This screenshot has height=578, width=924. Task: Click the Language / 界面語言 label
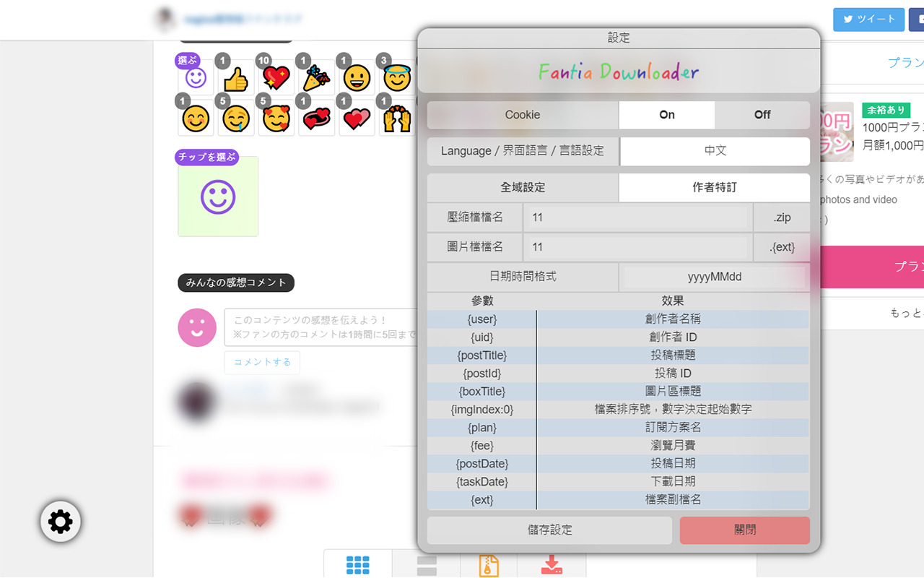[x=523, y=151]
